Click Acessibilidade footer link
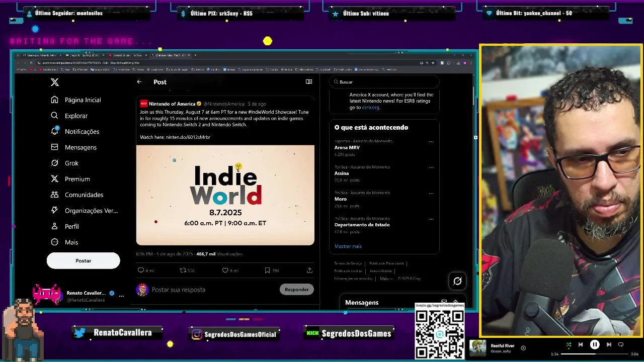Image resolution: width=644 pixels, height=362 pixels. coord(380,271)
